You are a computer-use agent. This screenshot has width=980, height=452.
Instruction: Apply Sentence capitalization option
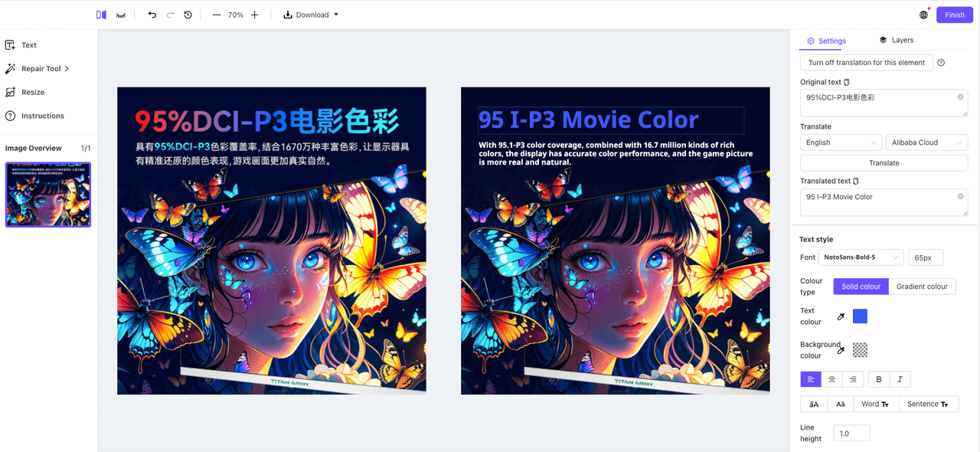click(x=928, y=404)
